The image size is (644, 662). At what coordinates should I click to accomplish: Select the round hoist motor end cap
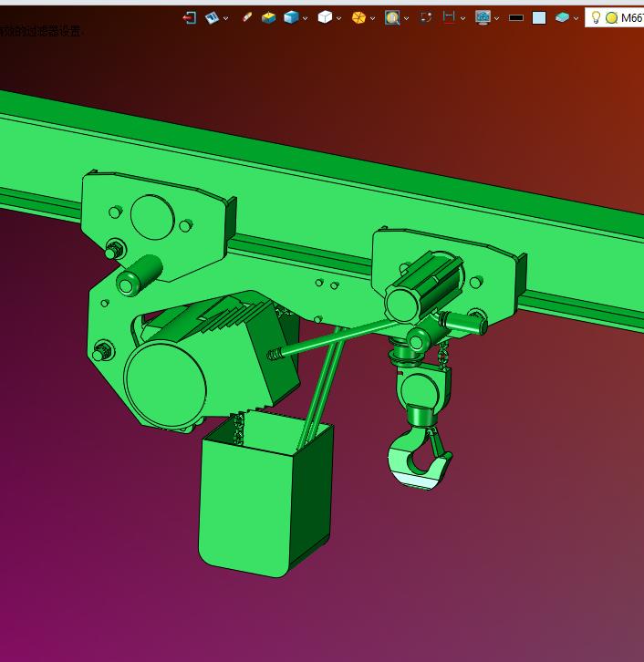[165, 385]
